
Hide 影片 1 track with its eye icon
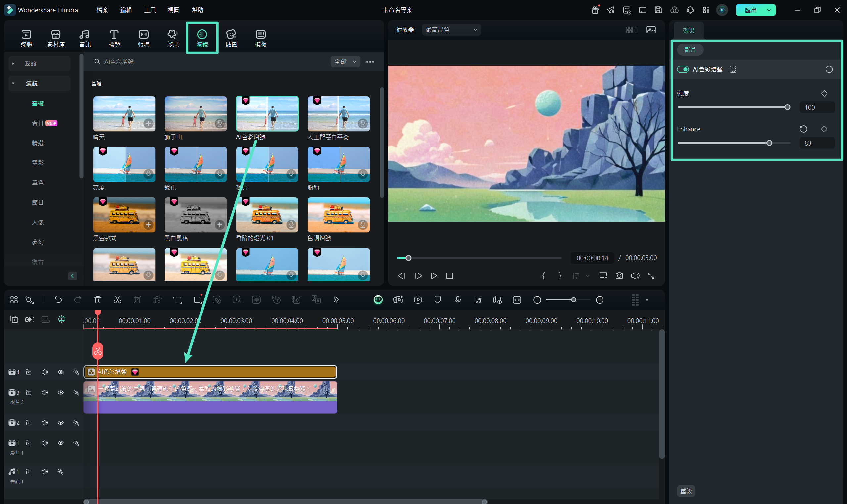pos(61,443)
